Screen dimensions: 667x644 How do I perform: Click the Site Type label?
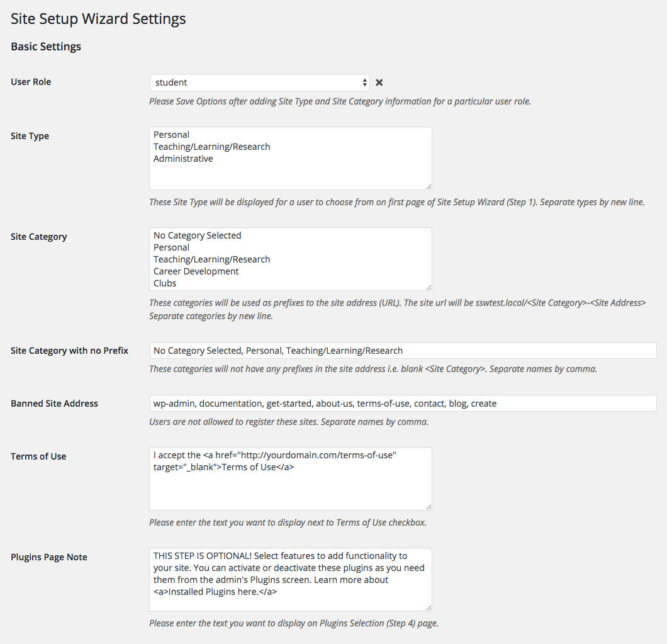coord(30,136)
